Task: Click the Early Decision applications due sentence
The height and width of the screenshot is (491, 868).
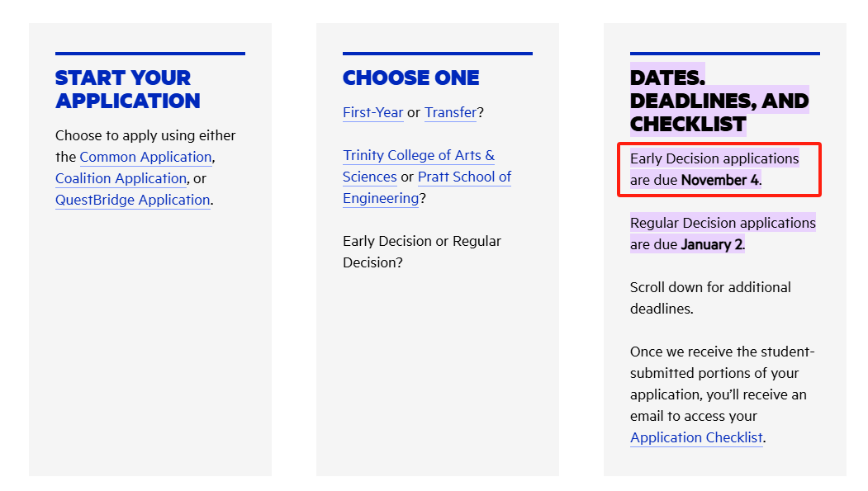Action: [714, 169]
